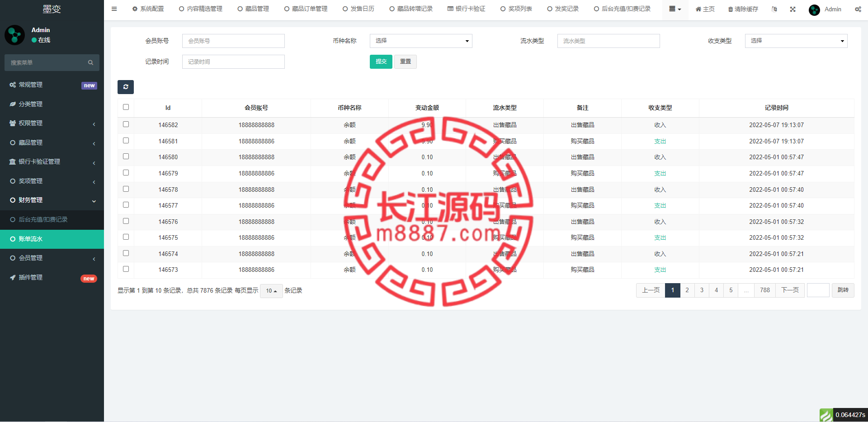Click the trash icon 清除缓存

point(743,9)
